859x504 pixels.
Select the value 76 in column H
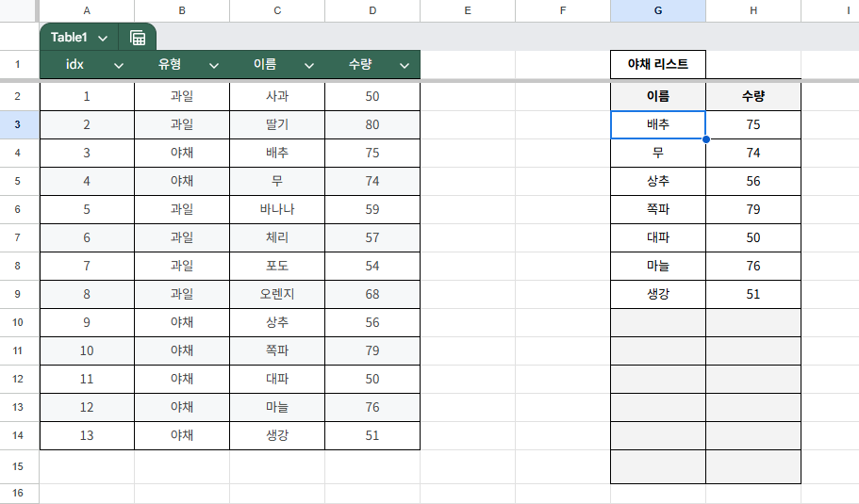(x=753, y=266)
